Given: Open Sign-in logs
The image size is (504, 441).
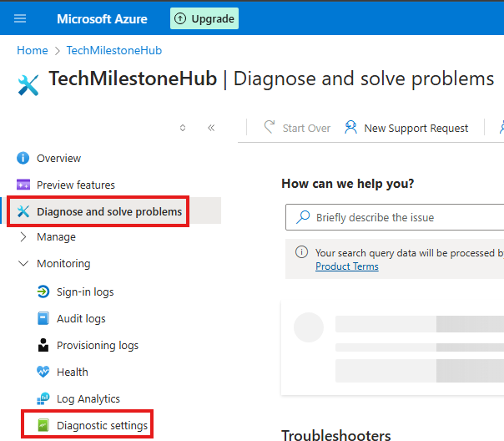Looking at the screenshot, I should tap(85, 292).
